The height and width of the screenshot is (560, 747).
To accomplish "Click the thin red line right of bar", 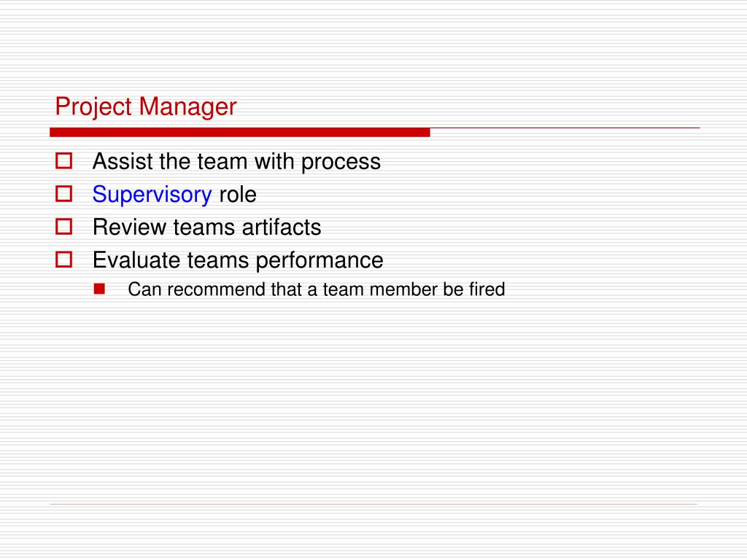I will 565,128.
